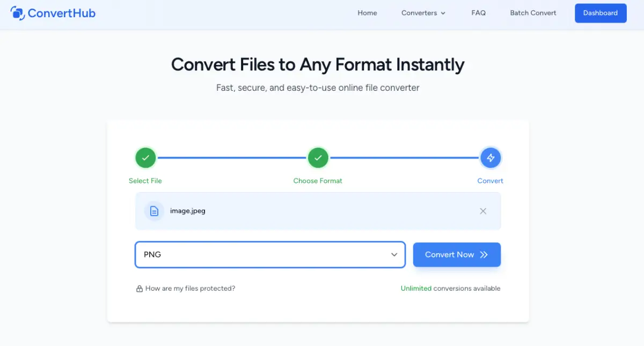Open the Converters dropdown menu
The width and height of the screenshot is (644, 346).
coord(423,13)
